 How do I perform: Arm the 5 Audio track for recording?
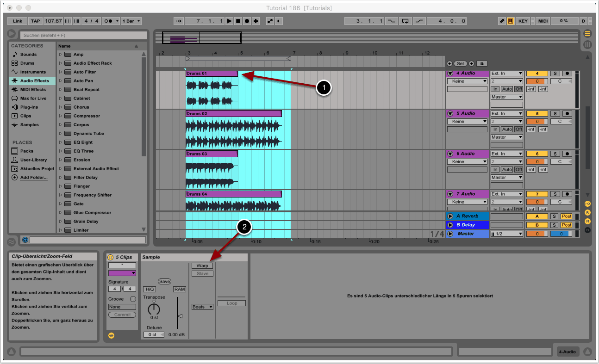pyautogui.click(x=567, y=114)
